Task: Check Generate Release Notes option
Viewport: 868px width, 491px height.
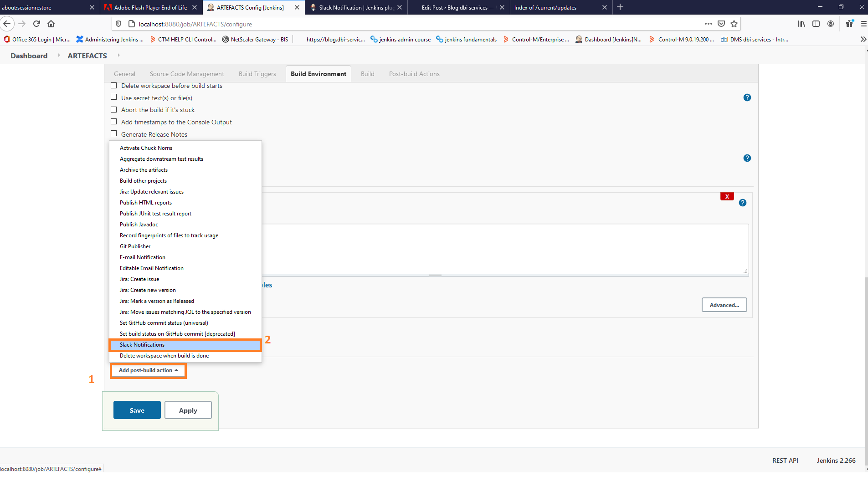Action: coord(114,134)
